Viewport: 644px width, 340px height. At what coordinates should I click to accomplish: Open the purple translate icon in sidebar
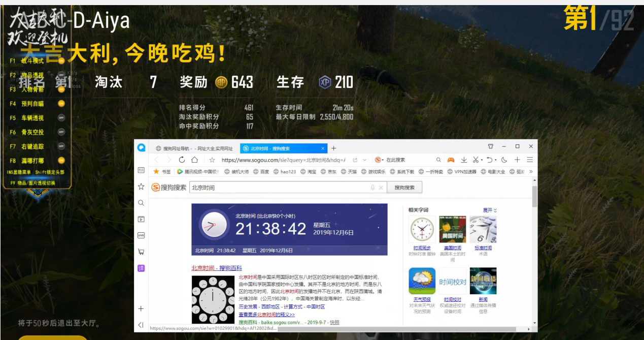141,268
